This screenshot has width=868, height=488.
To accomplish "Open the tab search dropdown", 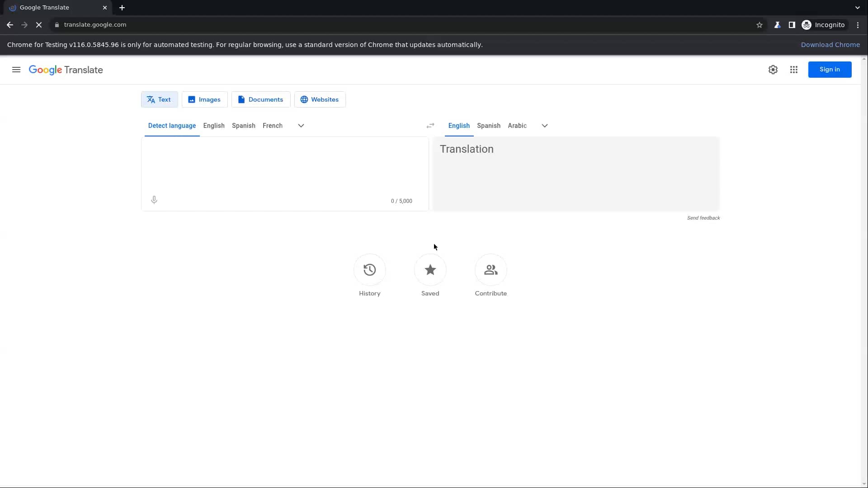I will click(857, 8).
